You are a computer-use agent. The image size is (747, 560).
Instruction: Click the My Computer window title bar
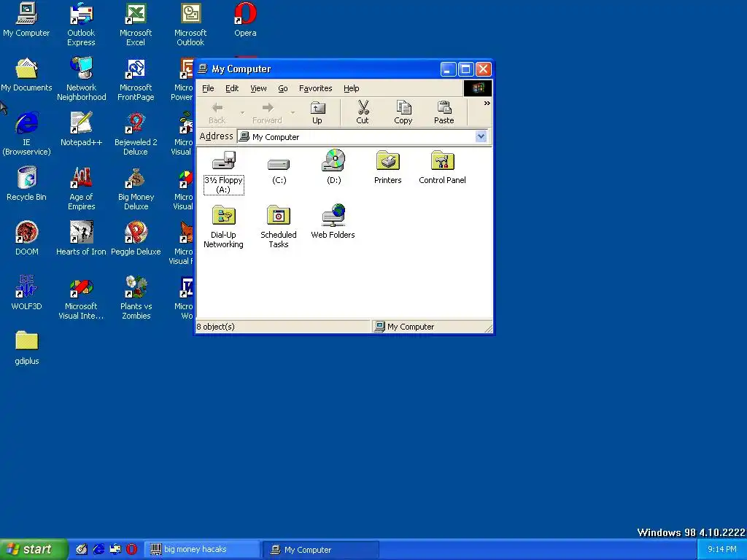tap(317, 69)
